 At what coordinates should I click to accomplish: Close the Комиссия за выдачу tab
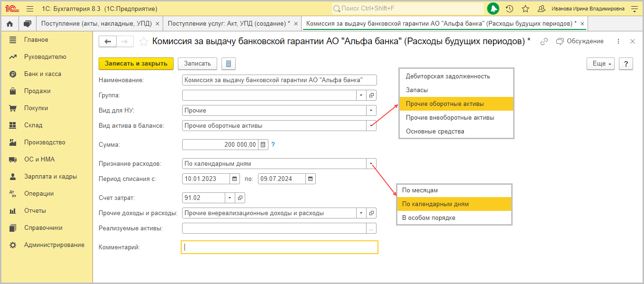point(582,23)
